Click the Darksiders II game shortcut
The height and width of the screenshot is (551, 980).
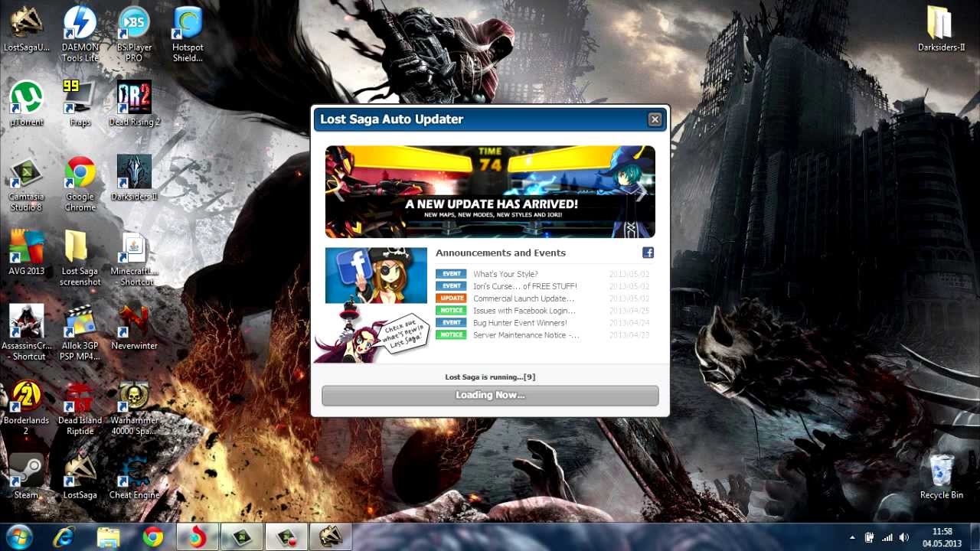[134, 178]
